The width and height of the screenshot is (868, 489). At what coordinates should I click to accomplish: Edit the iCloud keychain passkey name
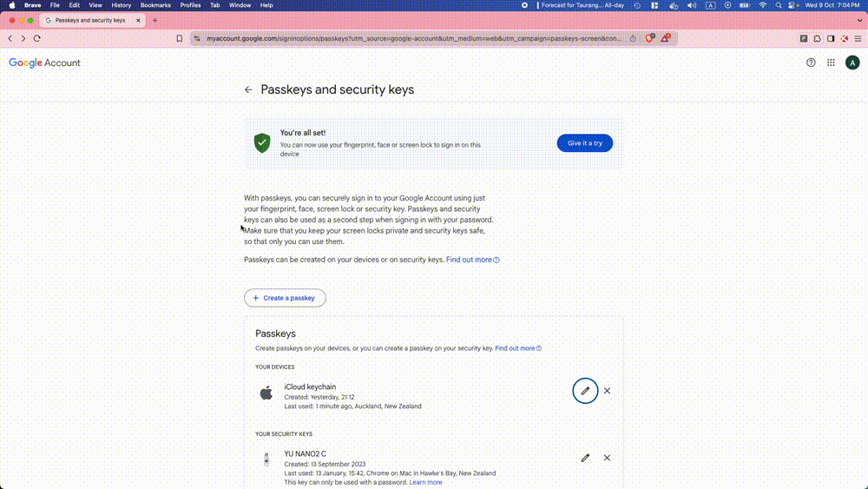(585, 391)
